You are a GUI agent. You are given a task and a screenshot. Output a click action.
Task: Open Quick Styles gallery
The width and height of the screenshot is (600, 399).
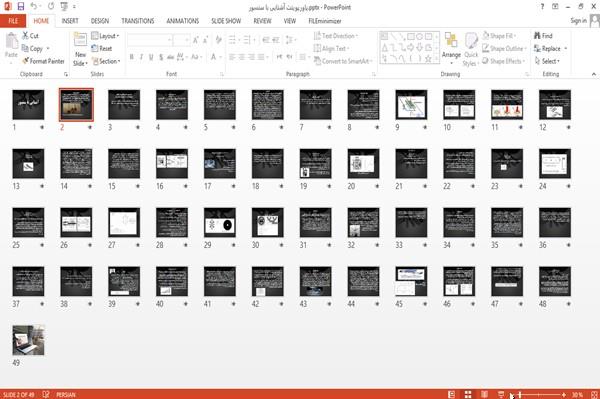470,49
